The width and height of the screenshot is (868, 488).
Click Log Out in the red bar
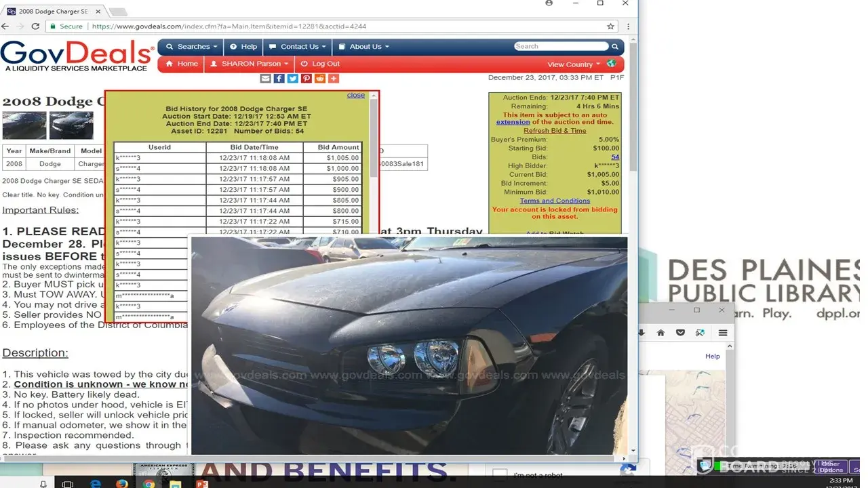[320, 64]
